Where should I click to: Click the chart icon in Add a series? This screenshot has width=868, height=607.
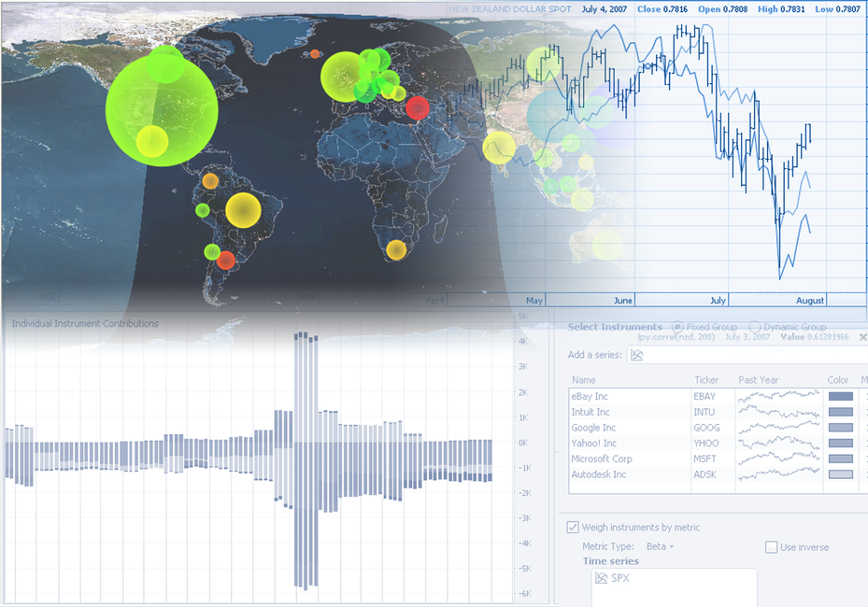pos(637,356)
